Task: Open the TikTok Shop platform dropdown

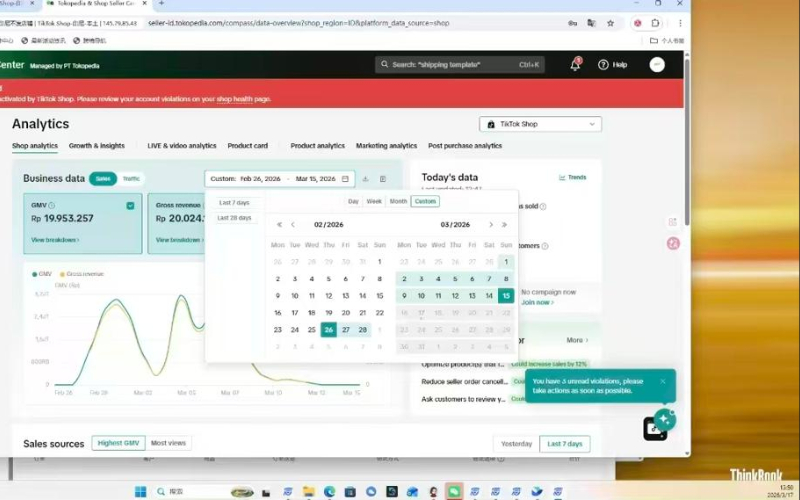Action: click(540, 124)
